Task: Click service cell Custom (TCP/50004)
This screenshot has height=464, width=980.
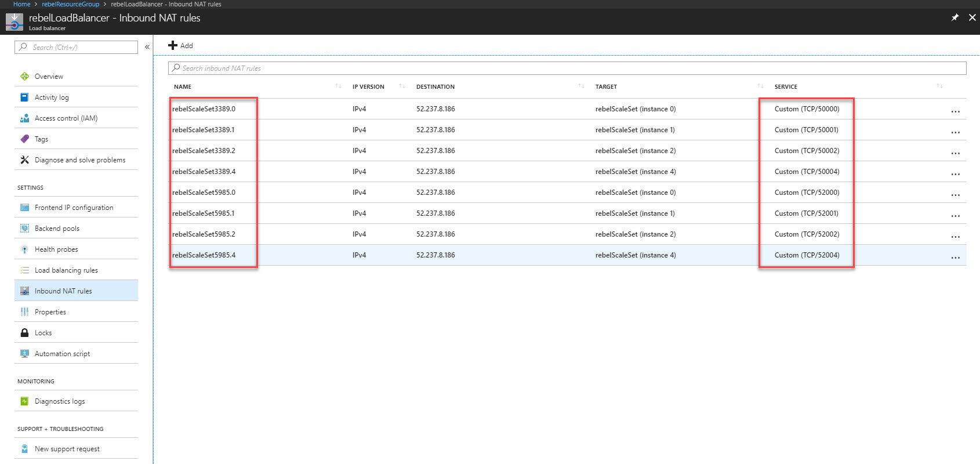Action: point(807,171)
